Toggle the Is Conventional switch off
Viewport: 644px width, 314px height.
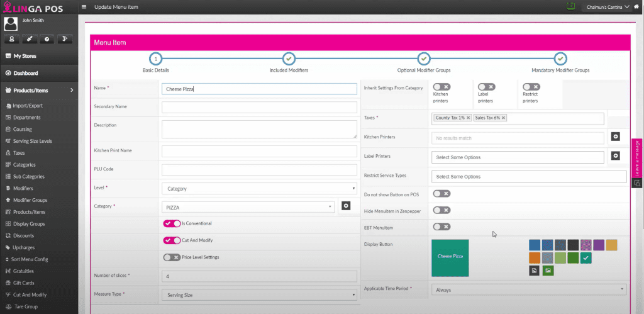click(x=171, y=223)
